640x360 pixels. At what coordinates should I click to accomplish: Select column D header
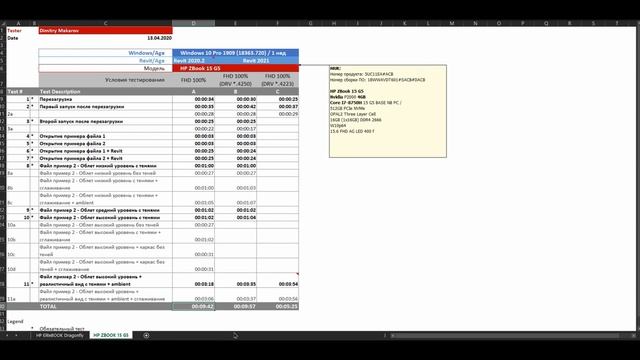click(x=193, y=23)
